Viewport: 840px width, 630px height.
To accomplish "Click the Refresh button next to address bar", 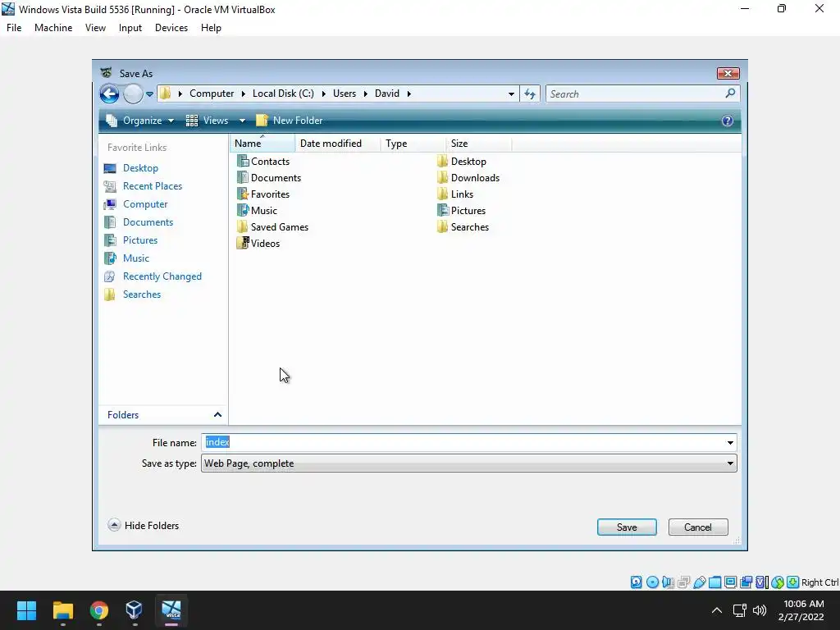I will [x=530, y=94].
